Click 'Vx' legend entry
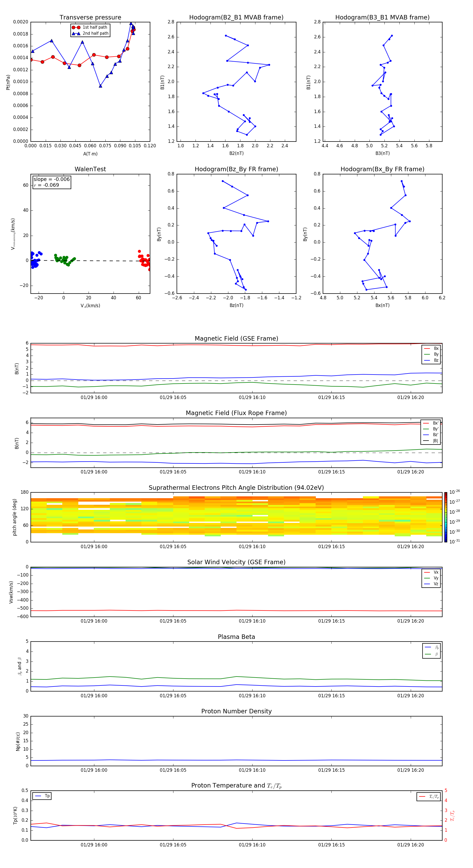The height and width of the screenshot is (868, 473). [431, 572]
